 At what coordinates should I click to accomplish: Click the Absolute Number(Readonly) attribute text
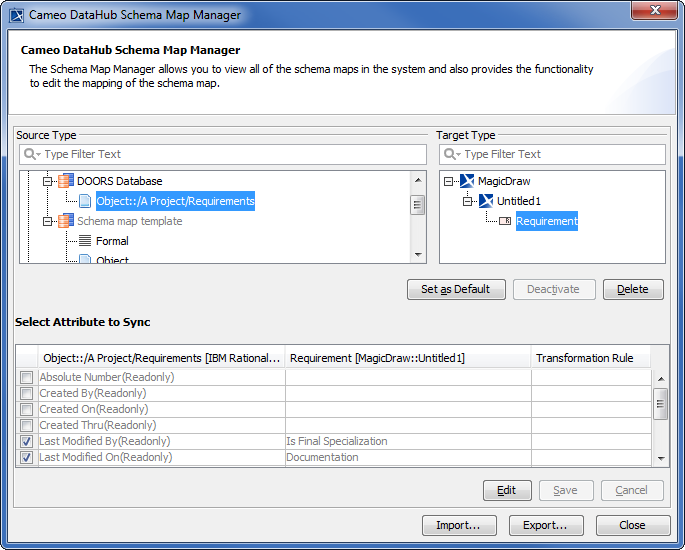point(107,377)
